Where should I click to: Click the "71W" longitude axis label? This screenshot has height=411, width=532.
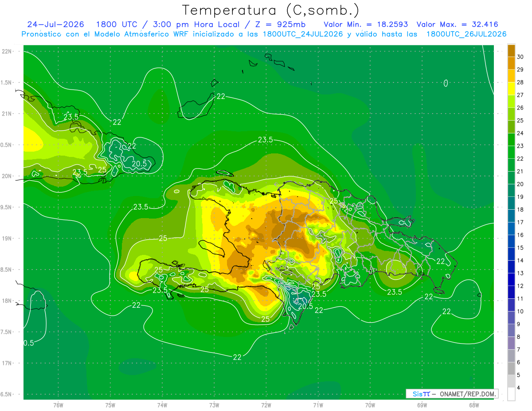pyautogui.click(x=318, y=405)
